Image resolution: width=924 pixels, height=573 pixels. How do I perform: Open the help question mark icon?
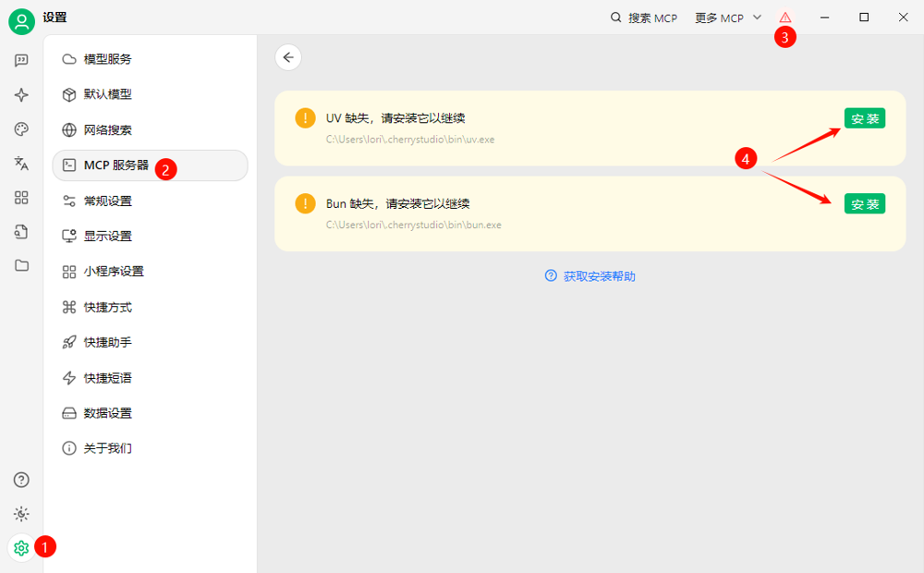(21, 480)
